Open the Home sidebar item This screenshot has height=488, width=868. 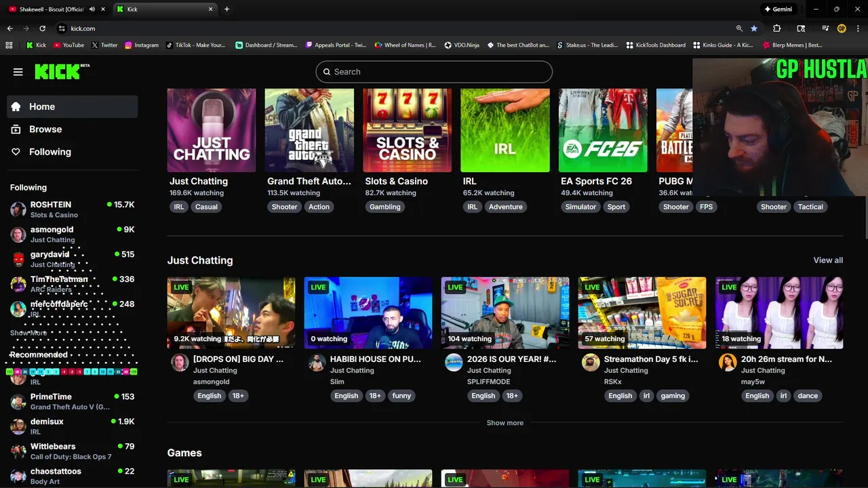[x=73, y=106]
